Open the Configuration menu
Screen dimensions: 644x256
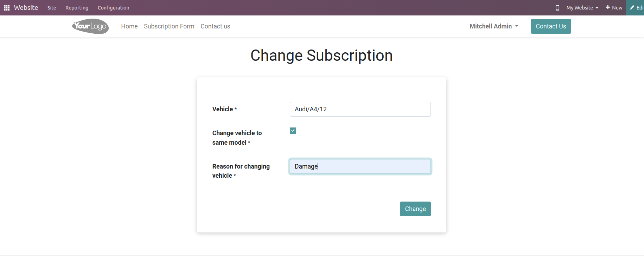[x=113, y=8]
